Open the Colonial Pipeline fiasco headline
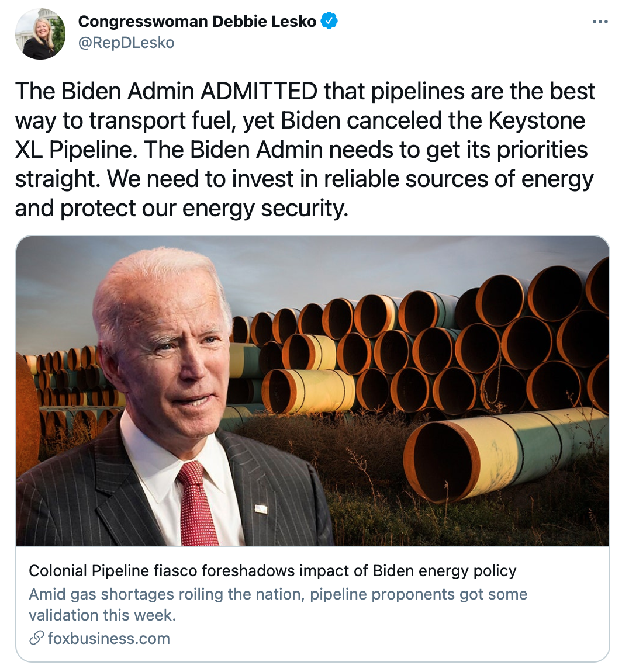 [x=272, y=570]
